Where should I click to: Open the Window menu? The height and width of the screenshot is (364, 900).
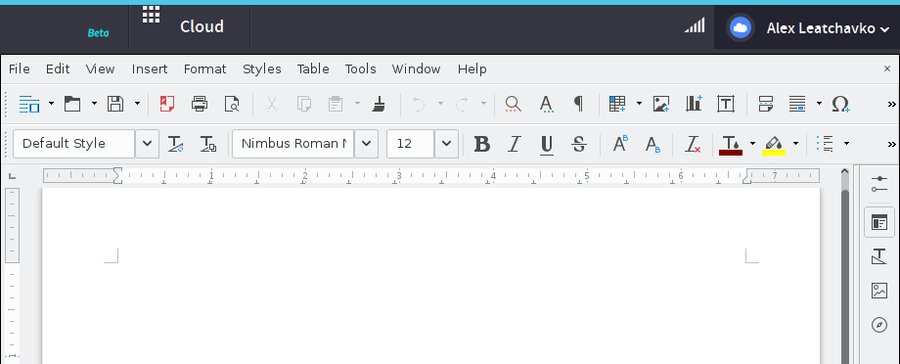tap(416, 69)
